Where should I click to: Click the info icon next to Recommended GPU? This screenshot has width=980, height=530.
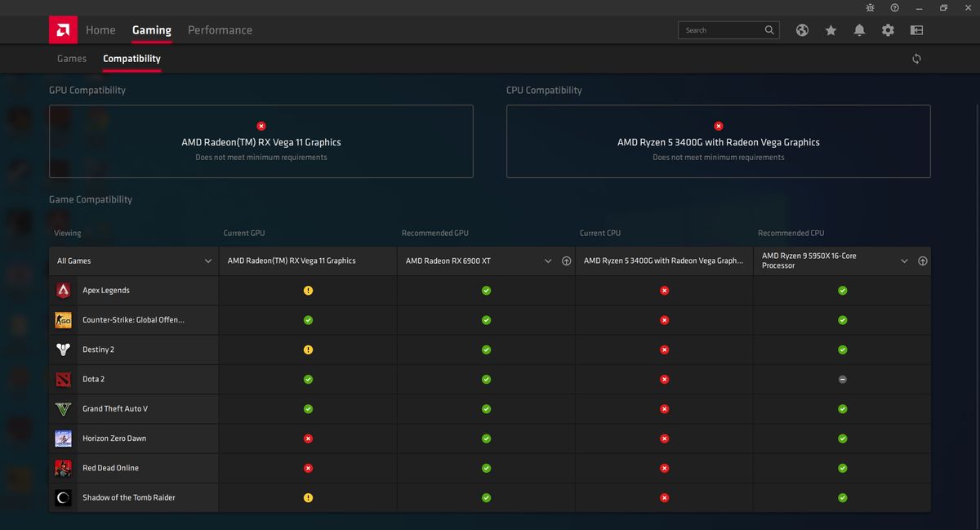click(x=566, y=261)
